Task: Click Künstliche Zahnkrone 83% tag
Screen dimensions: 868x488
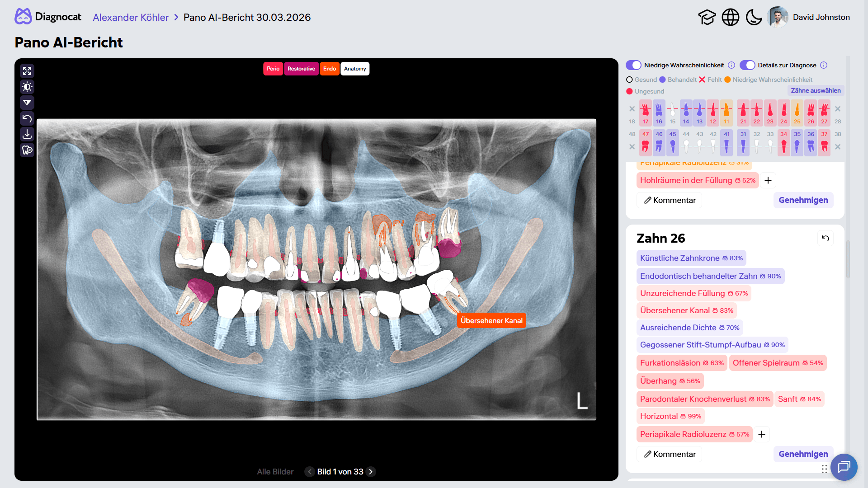Action: pyautogui.click(x=691, y=258)
